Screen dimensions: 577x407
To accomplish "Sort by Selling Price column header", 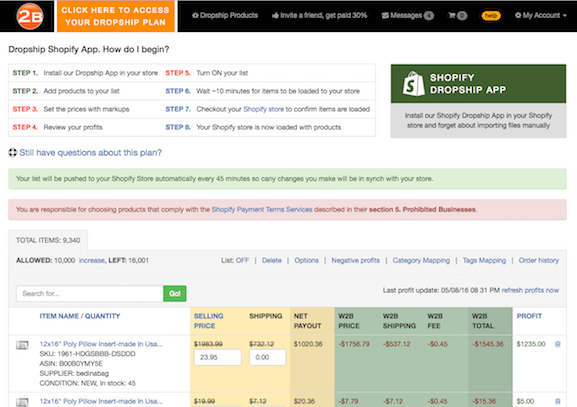I will tap(208, 321).
